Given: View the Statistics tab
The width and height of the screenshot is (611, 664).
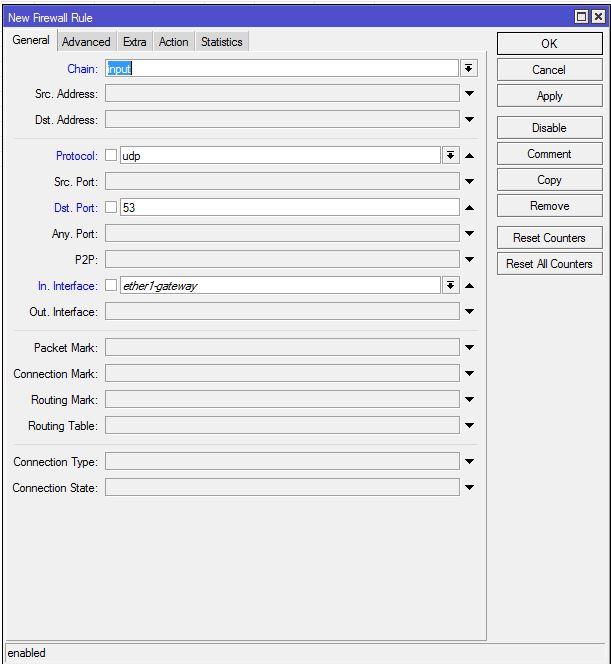Looking at the screenshot, I should coord(222,42).
